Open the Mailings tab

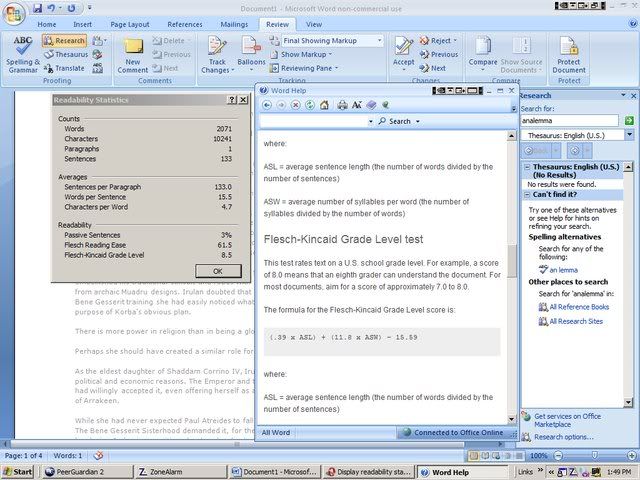234,24
